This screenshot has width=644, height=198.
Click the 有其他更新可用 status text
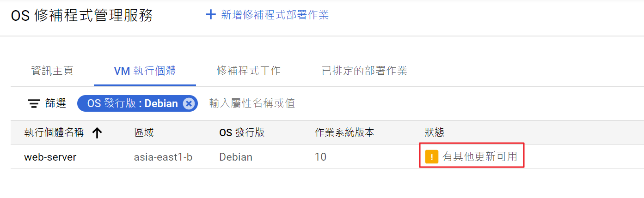pyautogui.click(x=479, y=157)
